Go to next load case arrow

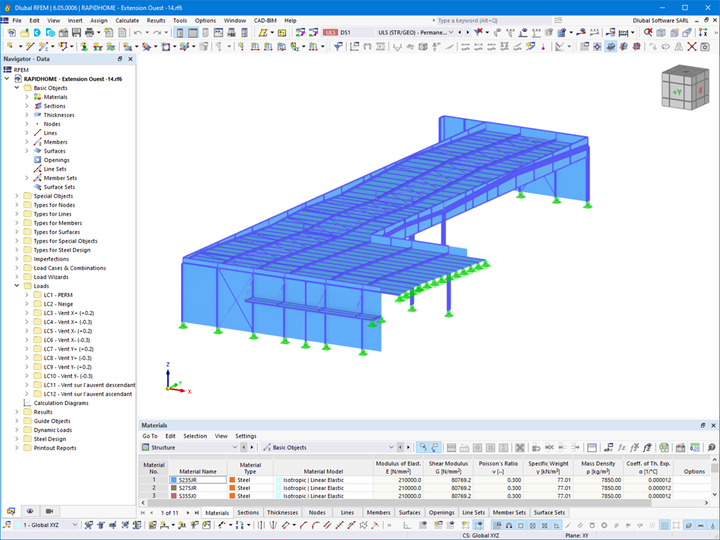pos(467,33)
